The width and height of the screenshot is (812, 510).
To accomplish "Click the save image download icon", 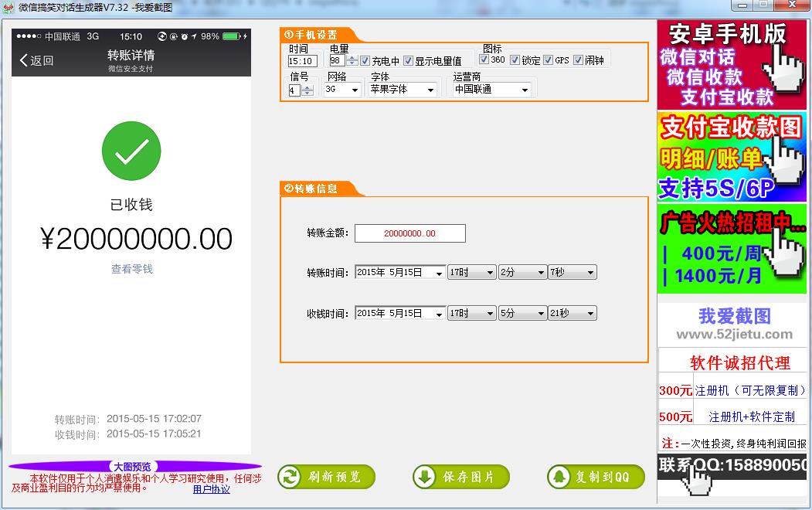I will click(x=423, y=477).
